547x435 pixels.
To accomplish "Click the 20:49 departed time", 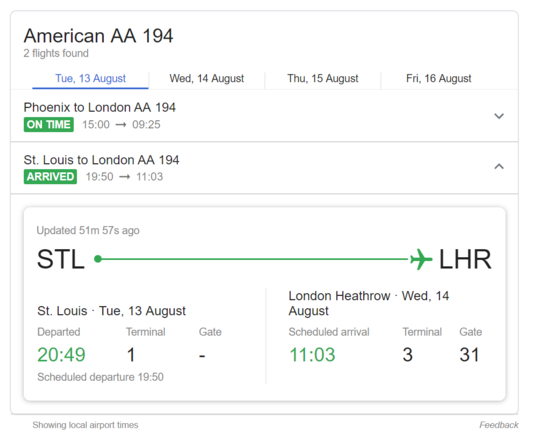I will pos(61,355).
